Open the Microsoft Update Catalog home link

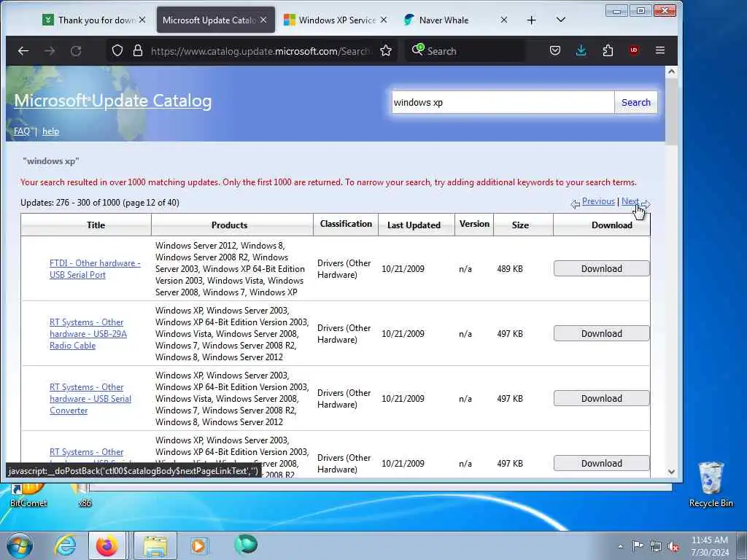[x=113, y=101]
